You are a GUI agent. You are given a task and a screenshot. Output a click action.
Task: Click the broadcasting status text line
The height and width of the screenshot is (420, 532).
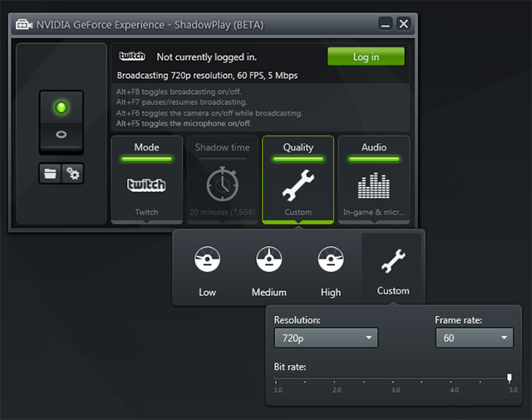[x=207, y=76]
